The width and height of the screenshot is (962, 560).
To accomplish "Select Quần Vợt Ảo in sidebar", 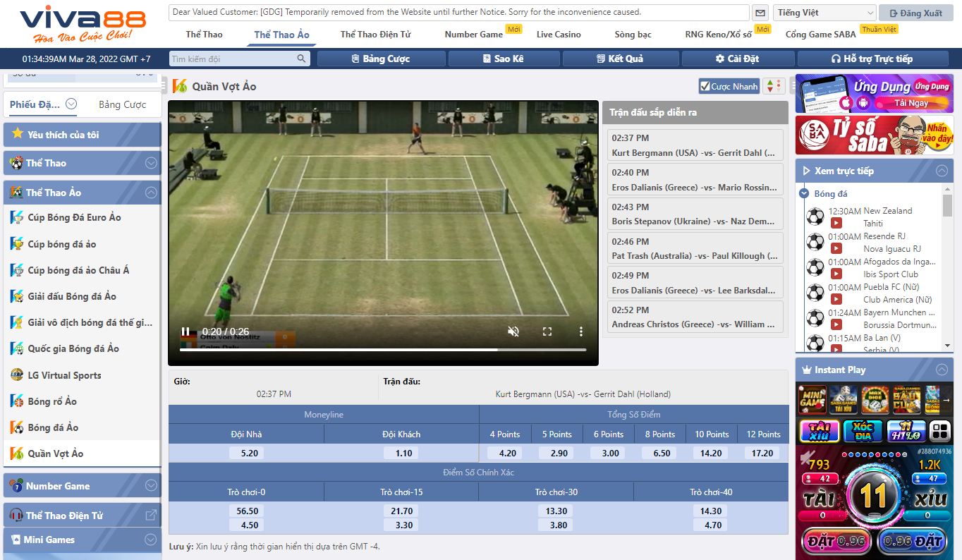I will click(x=56, y=454).
